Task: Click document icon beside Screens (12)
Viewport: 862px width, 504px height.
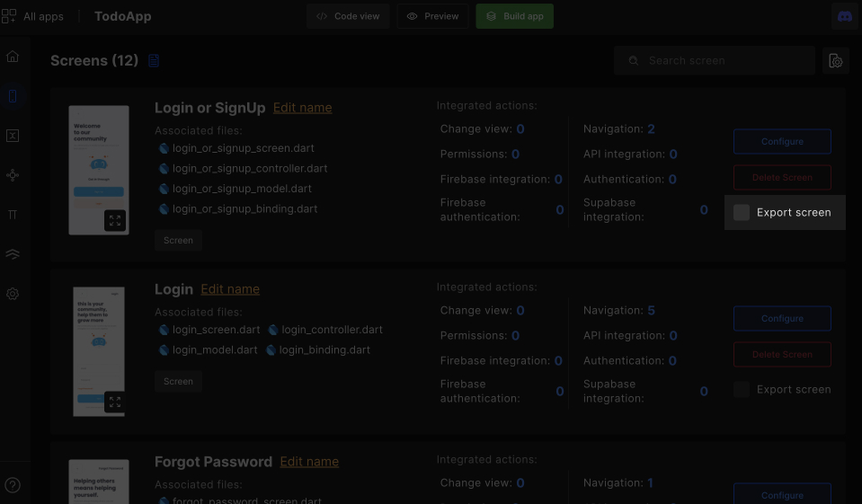Action: [x=154, y=60]
